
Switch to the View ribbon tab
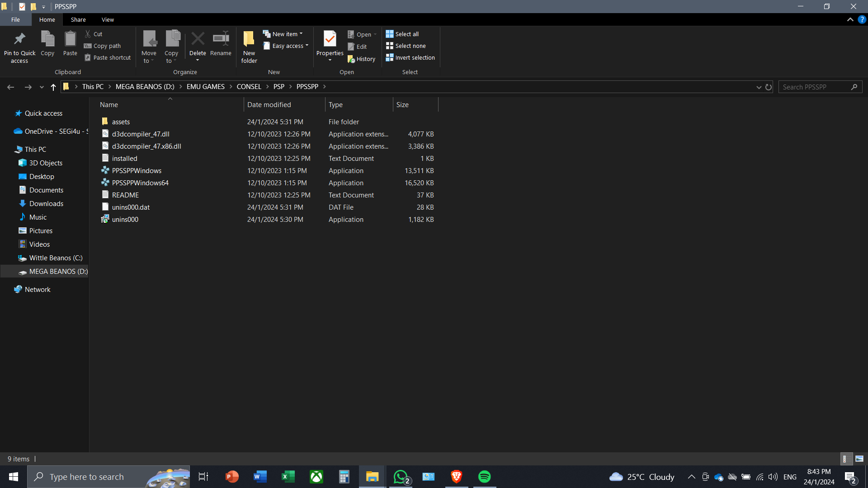(x=108, y=20)
